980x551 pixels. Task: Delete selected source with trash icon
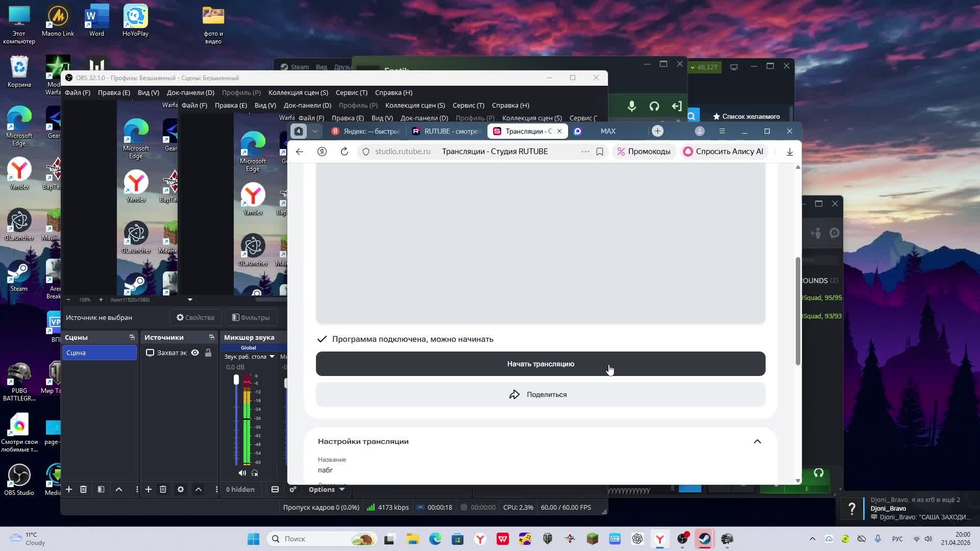click(163, 489)
